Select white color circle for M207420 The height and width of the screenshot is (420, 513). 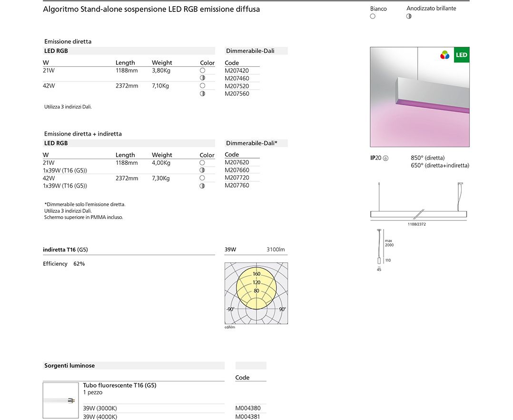[x=202, y=70]
